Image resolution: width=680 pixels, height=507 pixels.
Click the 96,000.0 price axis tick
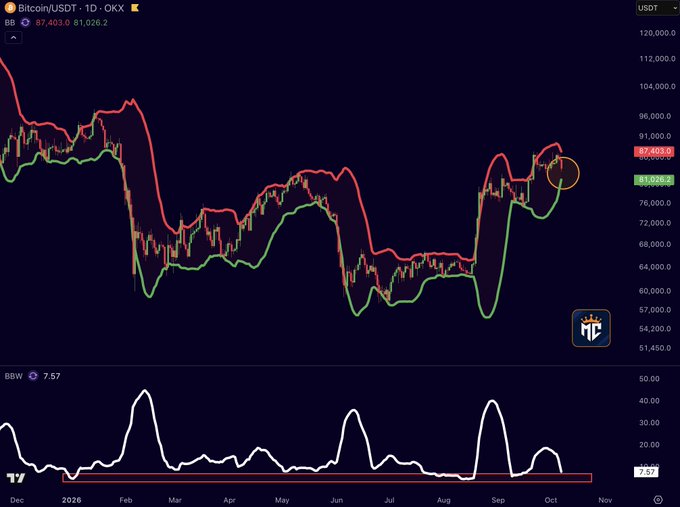click(655, 116)
